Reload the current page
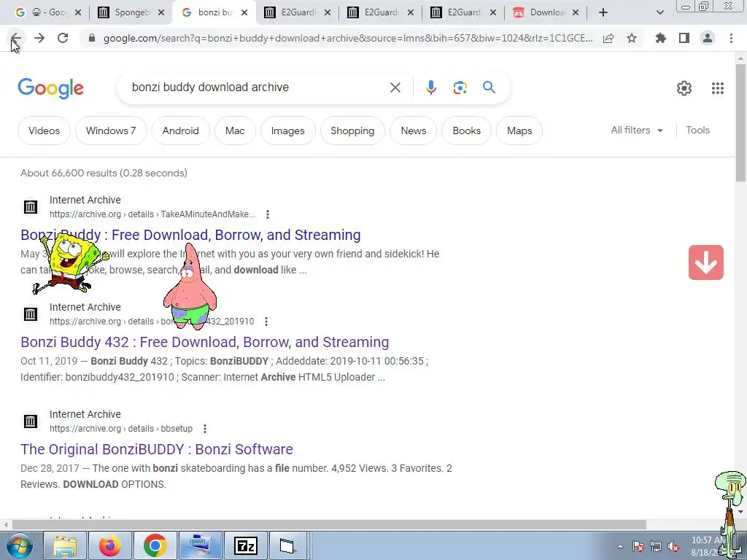 point(63,38)
